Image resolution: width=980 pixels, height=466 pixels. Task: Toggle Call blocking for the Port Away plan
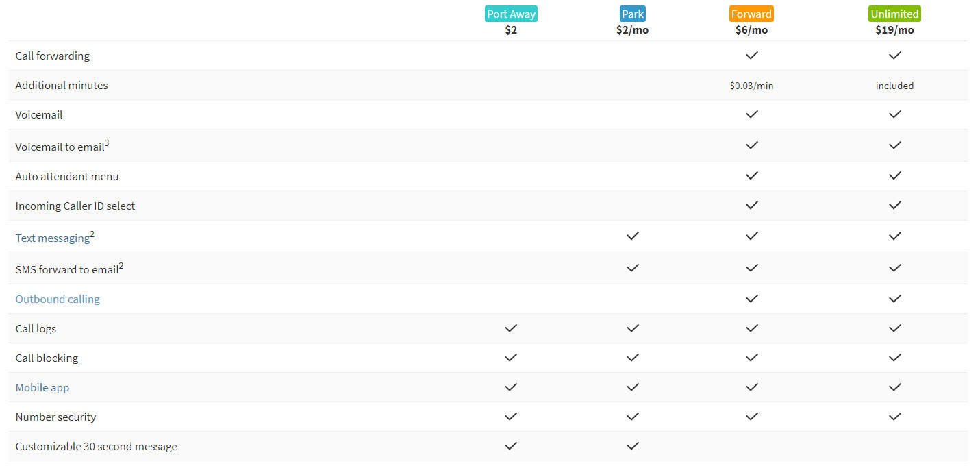pos(511,357)
